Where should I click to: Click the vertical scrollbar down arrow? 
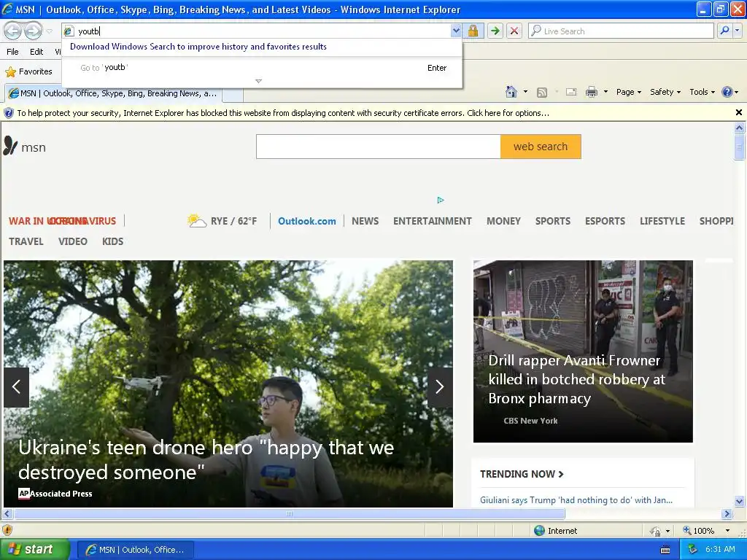coord(739,501)
